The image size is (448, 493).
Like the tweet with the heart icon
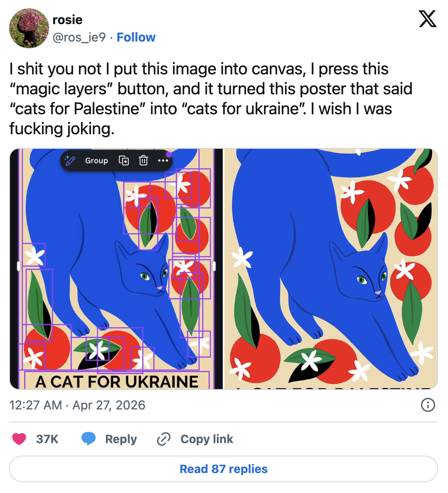tap(19, 439)
